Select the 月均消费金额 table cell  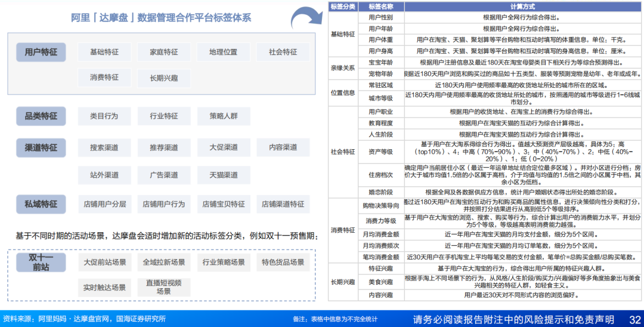(x=380, y=234)
